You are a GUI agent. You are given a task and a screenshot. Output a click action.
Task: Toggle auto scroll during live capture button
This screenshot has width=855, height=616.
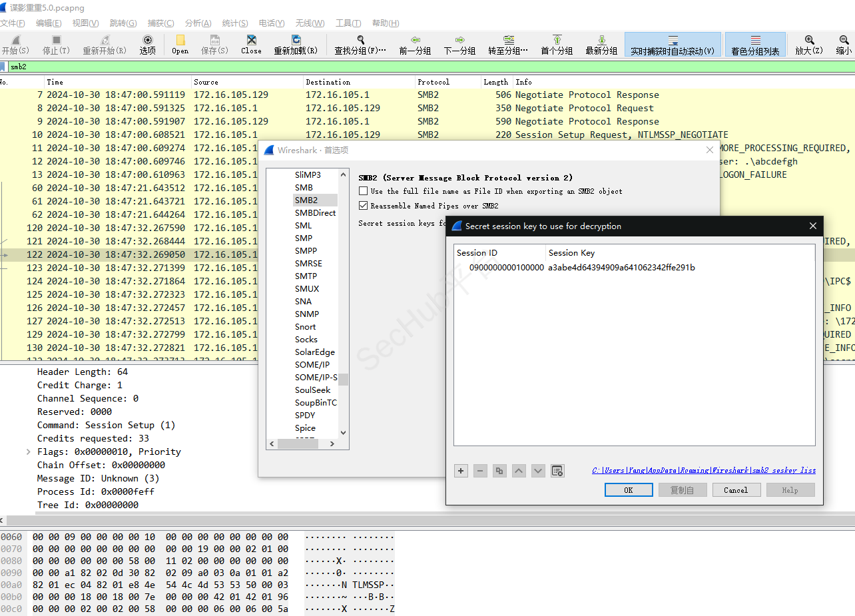[x=673, y=44]
